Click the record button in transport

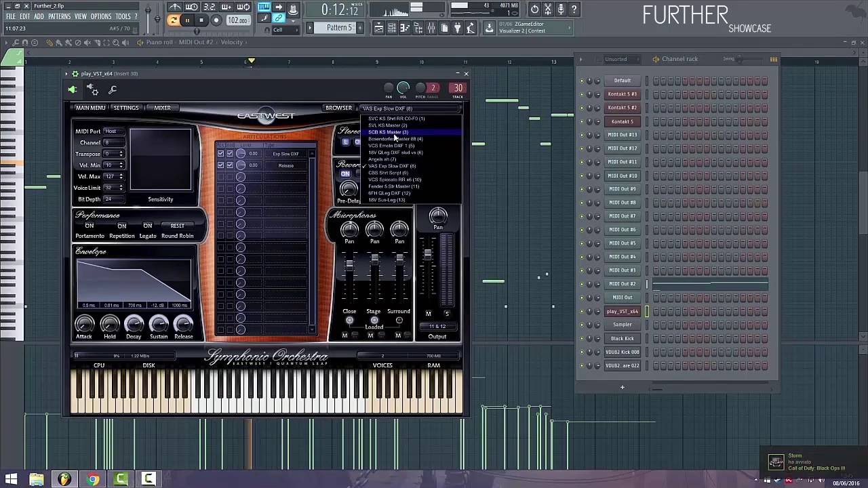click(x=216, y=20)
